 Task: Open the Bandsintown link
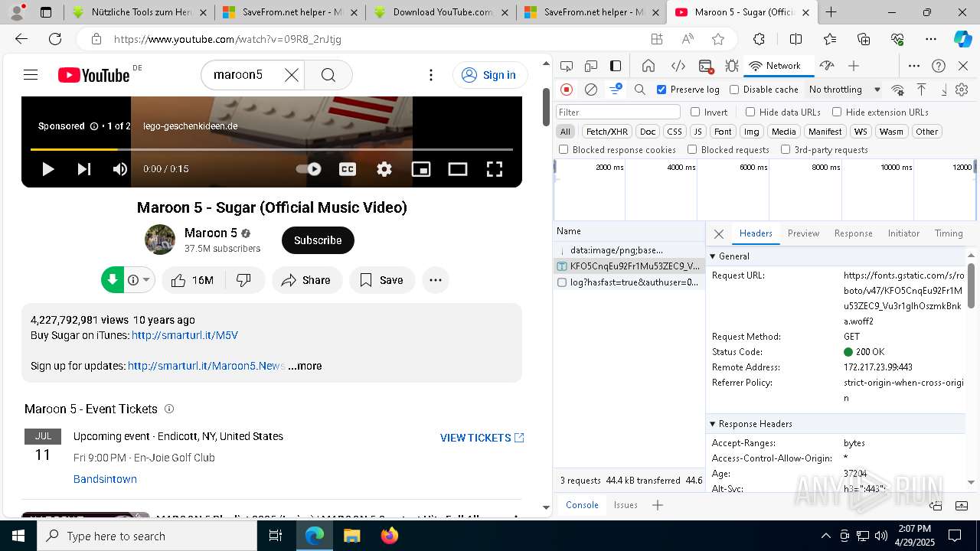coord(105,479)
